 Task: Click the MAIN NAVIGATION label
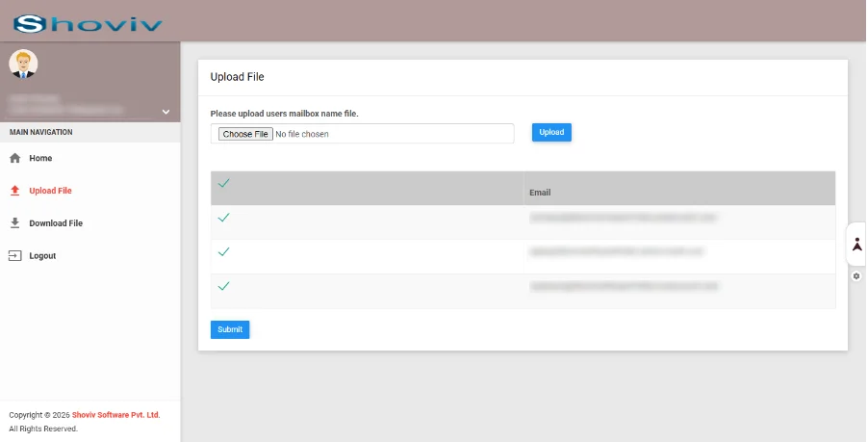(41, 132)
